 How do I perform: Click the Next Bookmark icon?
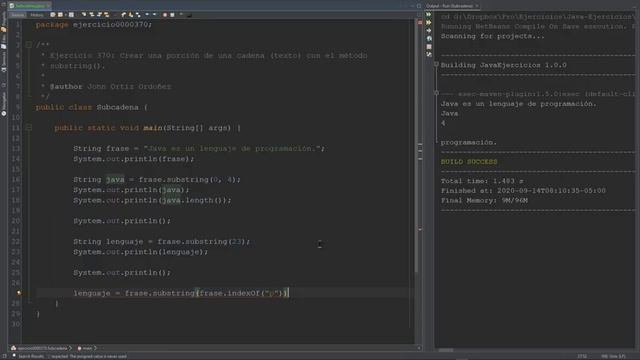tap(131, 15)
